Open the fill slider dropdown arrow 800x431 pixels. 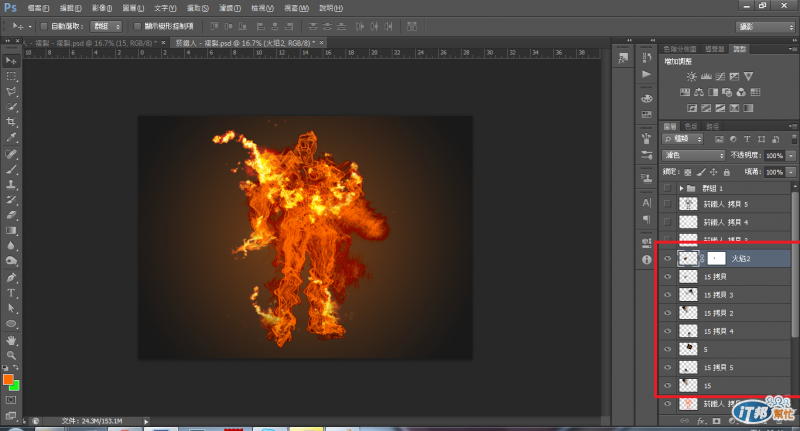(x=791, y=172)
